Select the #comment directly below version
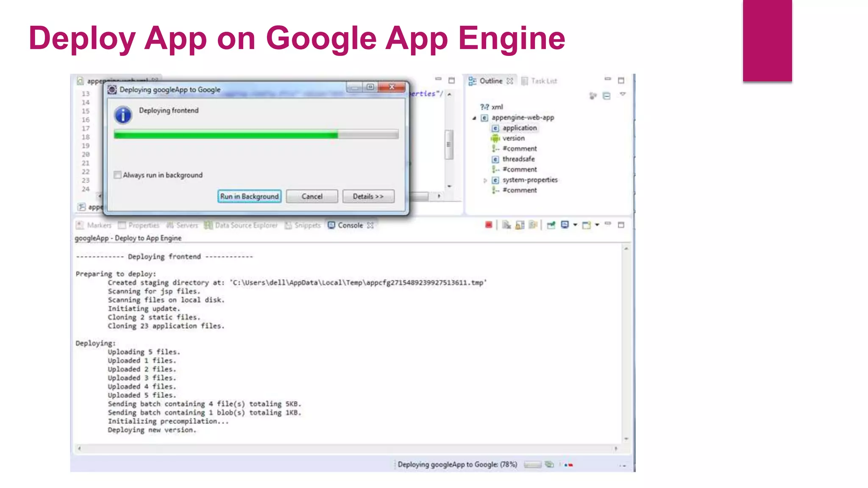The height and width of the screenshot is (488, 868). click(x=520, y=149)
